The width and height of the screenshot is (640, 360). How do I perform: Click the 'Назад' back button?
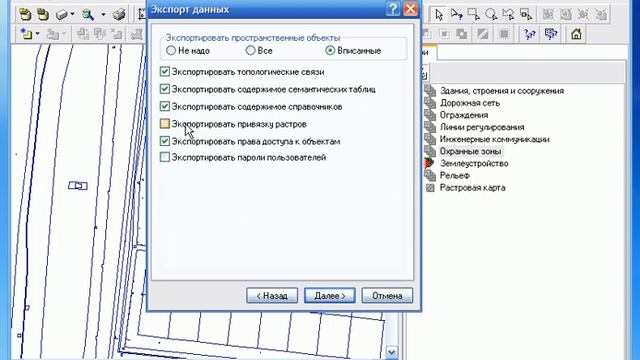coord(272,296)
